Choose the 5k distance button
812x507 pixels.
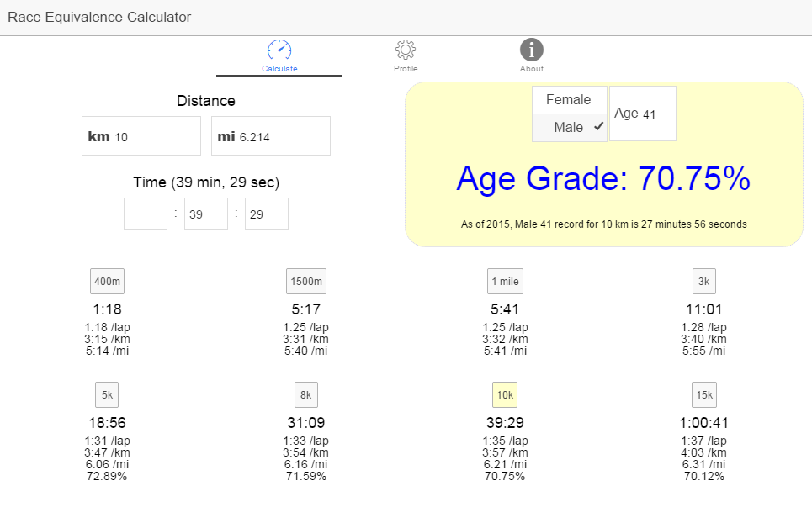(107, 394)
